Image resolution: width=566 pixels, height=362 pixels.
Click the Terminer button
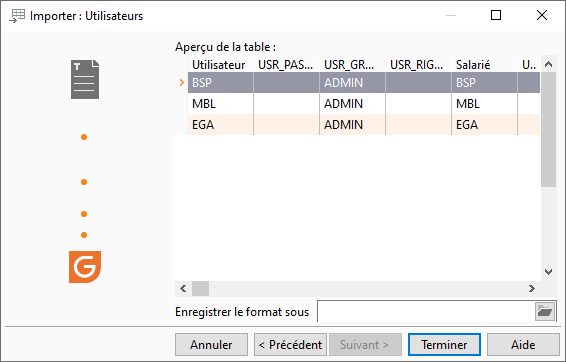(x=444, y=345)
